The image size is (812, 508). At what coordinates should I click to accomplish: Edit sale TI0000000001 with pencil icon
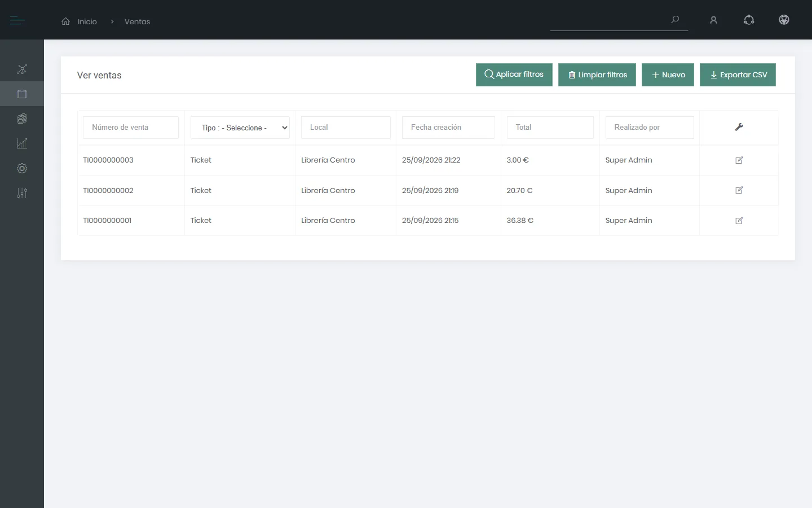point(739,221)
